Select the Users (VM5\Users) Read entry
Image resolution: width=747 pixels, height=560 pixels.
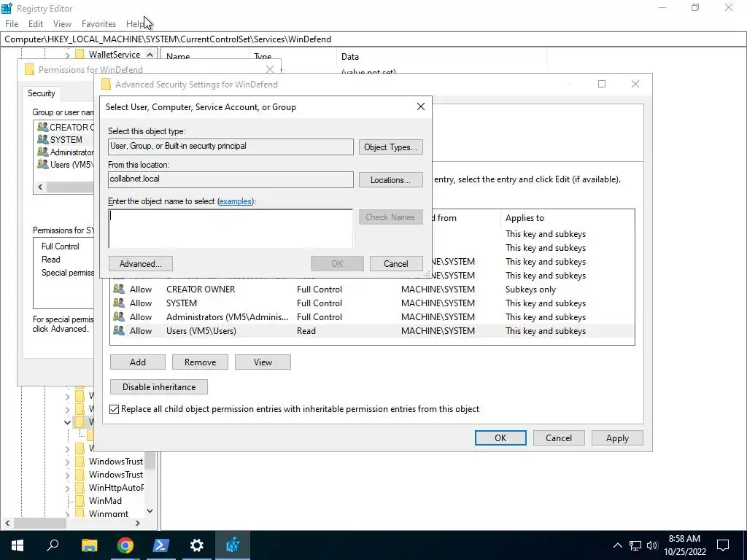click(x=372, y=331)
